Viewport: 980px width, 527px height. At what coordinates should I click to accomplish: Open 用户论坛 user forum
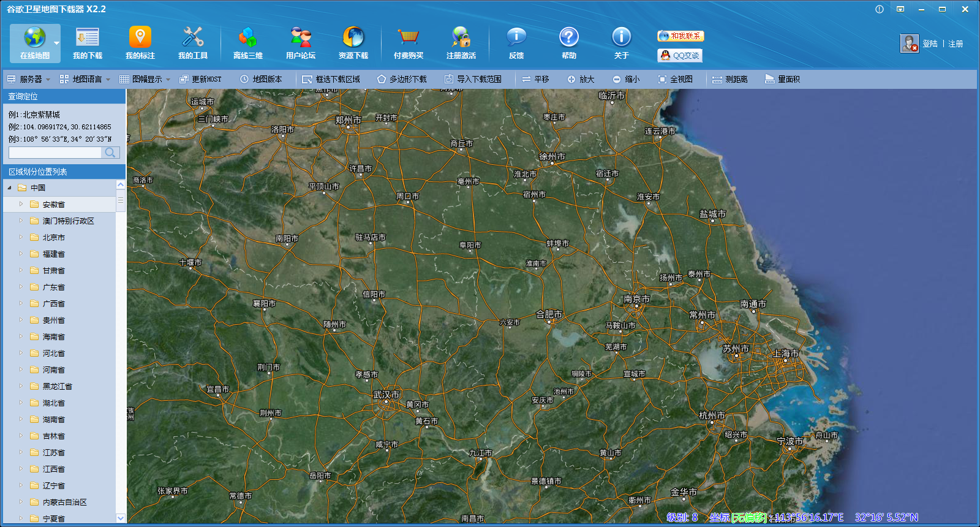point(301,43)
